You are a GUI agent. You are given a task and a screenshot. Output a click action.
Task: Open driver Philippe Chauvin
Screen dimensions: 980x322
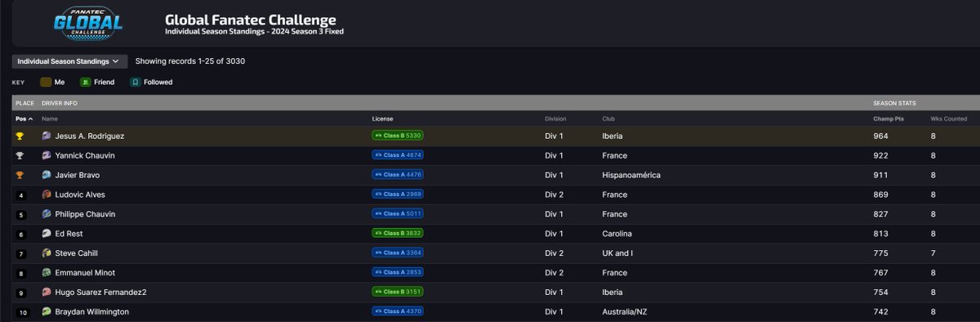pyautogui.click(x=85, y=214)
